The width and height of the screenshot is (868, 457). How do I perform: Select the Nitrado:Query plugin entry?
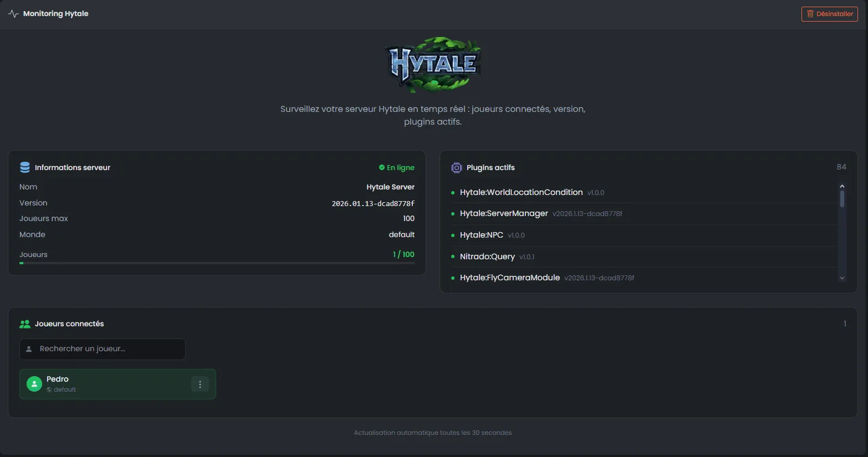[487, 256]
